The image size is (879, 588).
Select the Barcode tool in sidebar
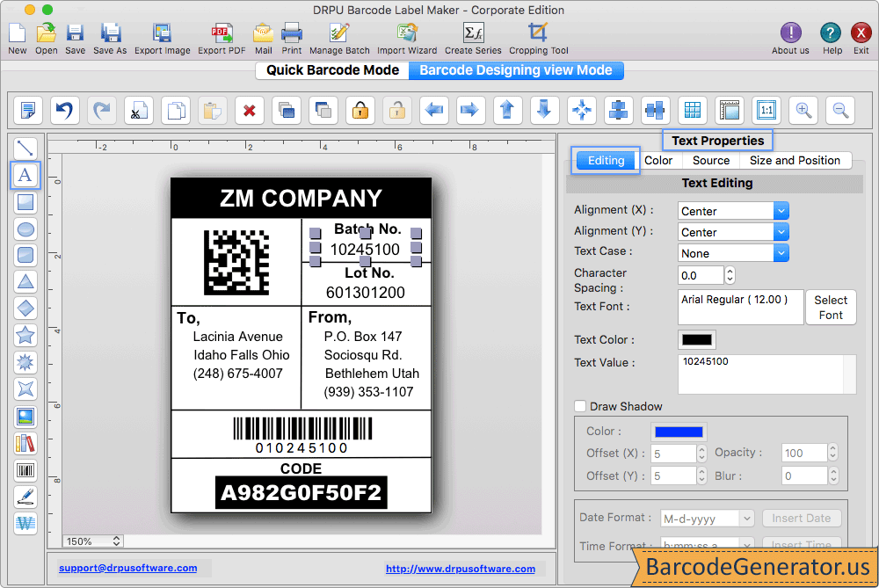click(25, 469)
